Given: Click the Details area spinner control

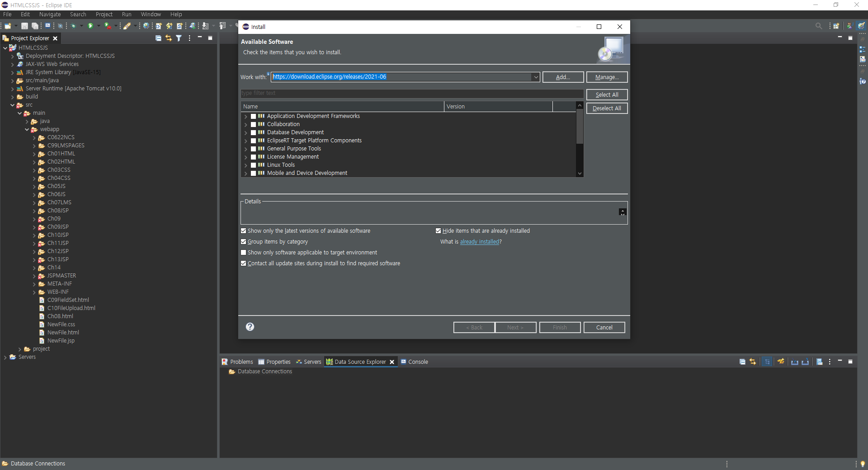Looking at the screenshot, I should (x=623, y=212).
